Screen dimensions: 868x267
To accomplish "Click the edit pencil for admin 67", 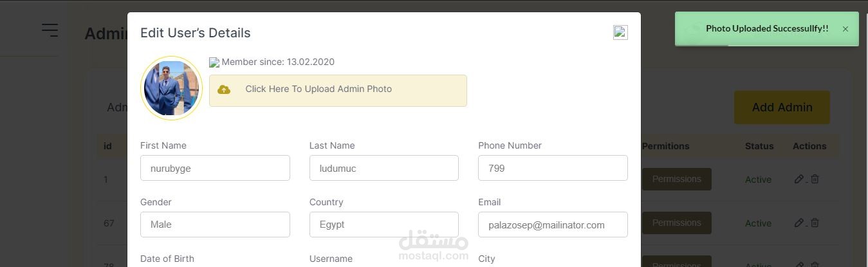I will 799,223.
